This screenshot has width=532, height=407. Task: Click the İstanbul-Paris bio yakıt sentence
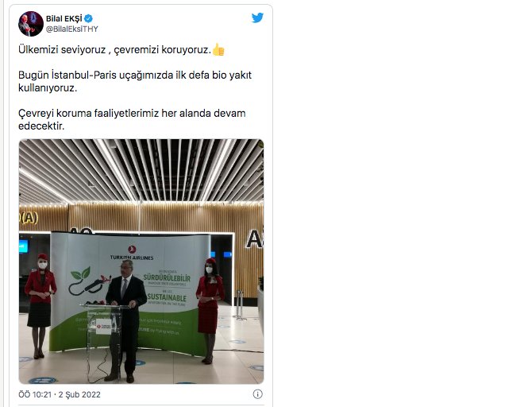click(135, 81)
